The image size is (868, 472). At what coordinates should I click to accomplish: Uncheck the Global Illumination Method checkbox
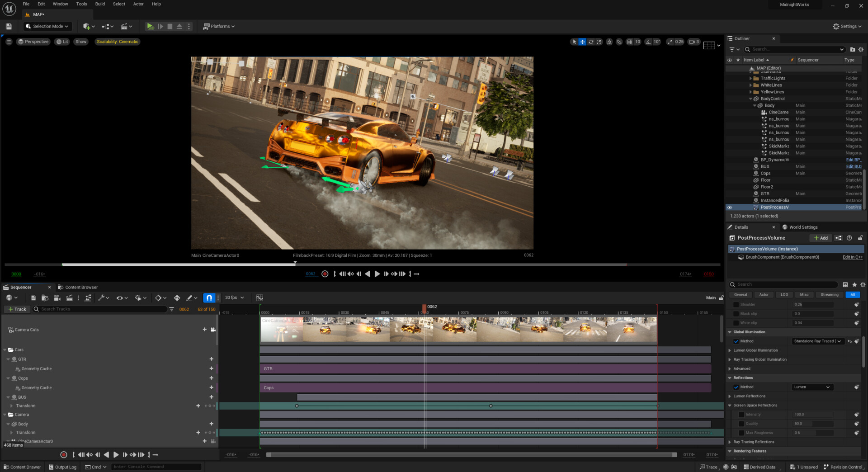pyautogui.click(x=736, y=341)
